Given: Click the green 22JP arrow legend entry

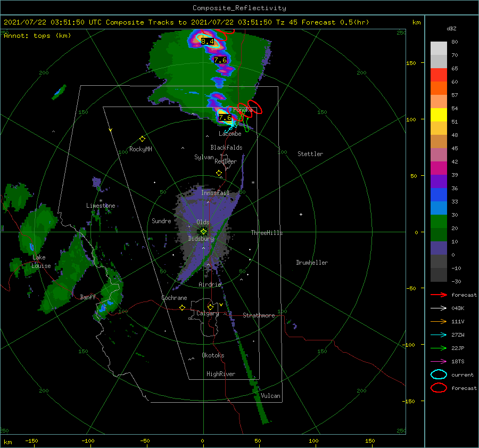Looking at the screenshot, I should tap(439, 348).
